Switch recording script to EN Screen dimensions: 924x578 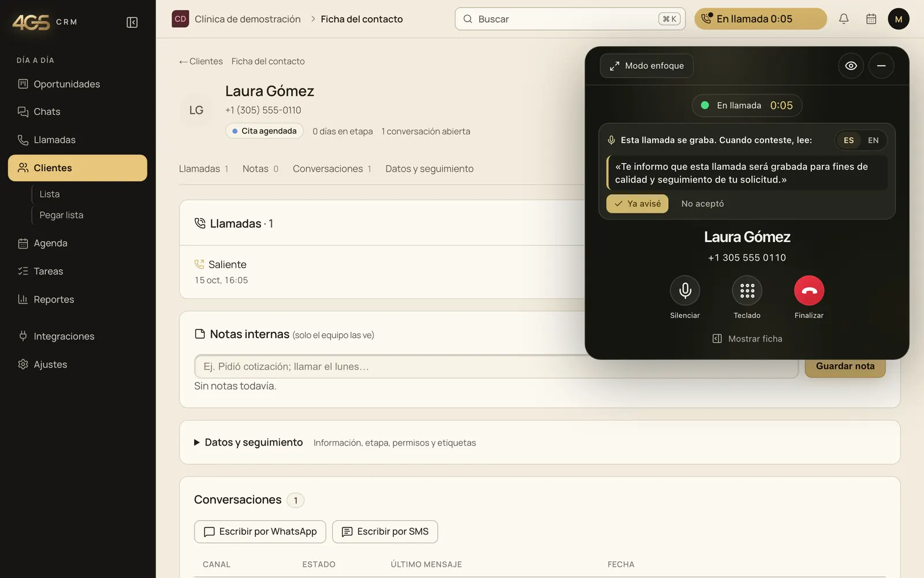873,140
